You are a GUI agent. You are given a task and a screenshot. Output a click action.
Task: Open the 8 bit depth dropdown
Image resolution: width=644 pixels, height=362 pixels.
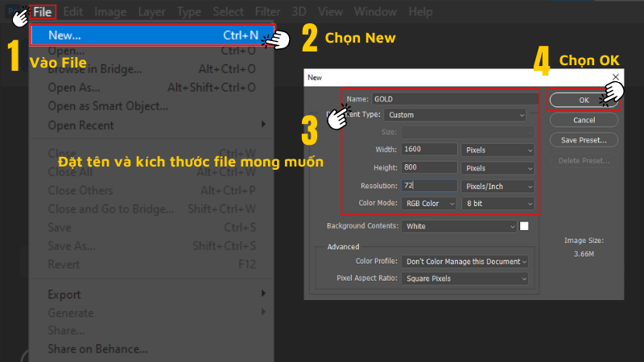pyautogui.click(x=497, y=204)
